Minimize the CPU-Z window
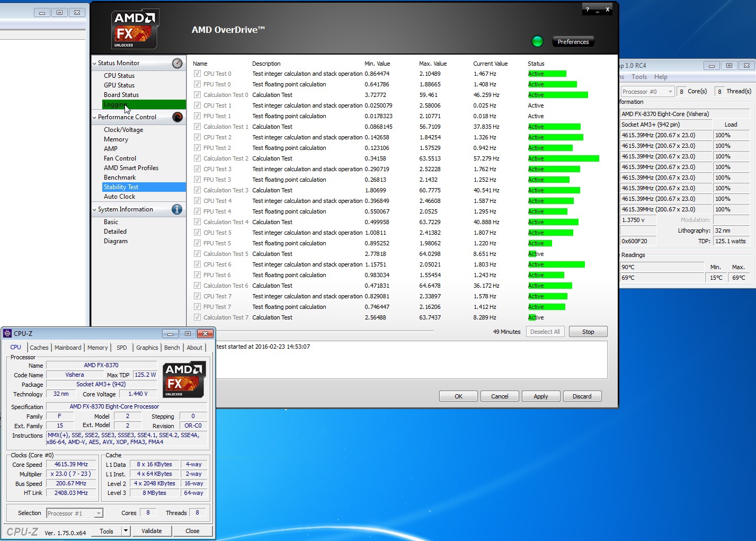Screen dimensions: 756x541 click(170, 333)
